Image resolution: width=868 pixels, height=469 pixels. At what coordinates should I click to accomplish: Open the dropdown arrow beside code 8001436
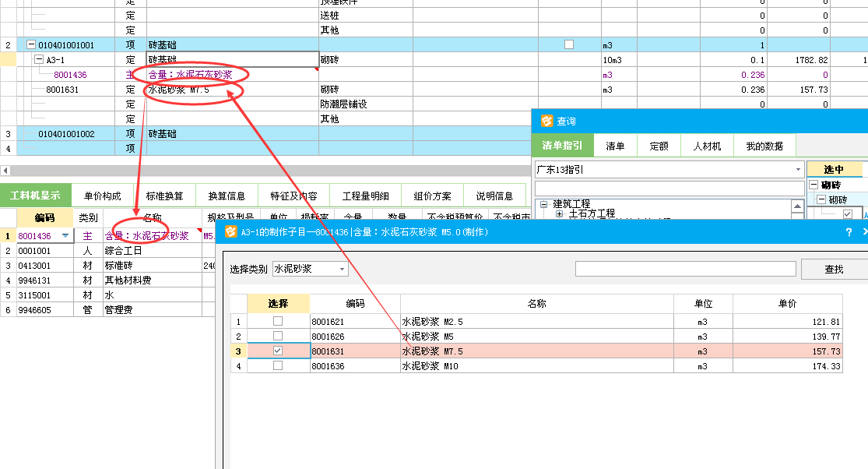pyautogui.click(x=65, y=236)
